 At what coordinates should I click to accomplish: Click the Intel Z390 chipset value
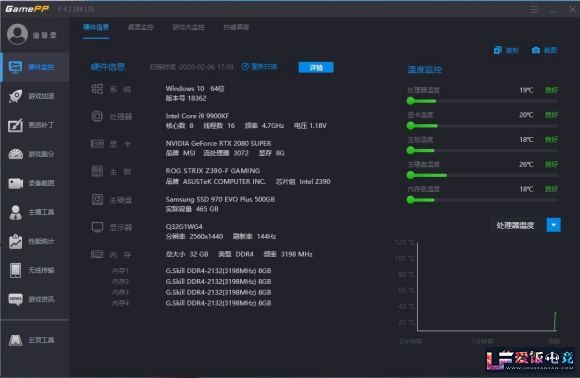pyautogui.click(x=315, y=182)
